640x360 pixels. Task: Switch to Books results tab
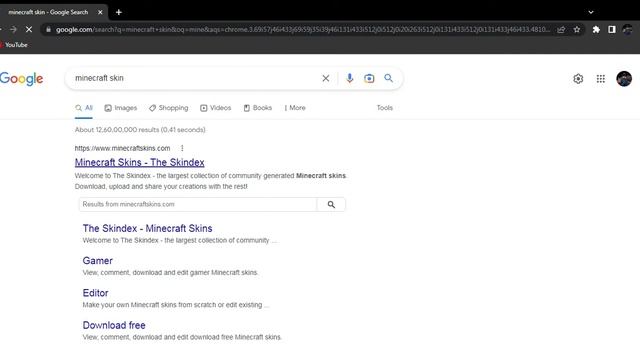point(258,108)
